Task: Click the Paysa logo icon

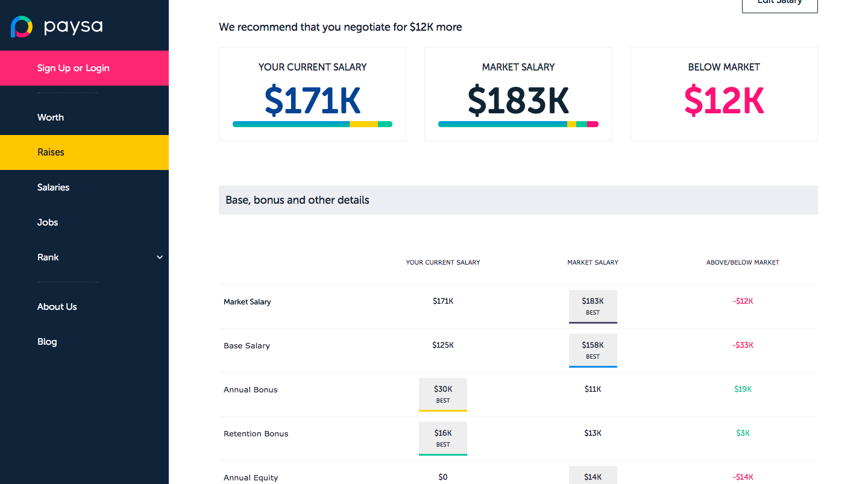Action: point(22,27)
